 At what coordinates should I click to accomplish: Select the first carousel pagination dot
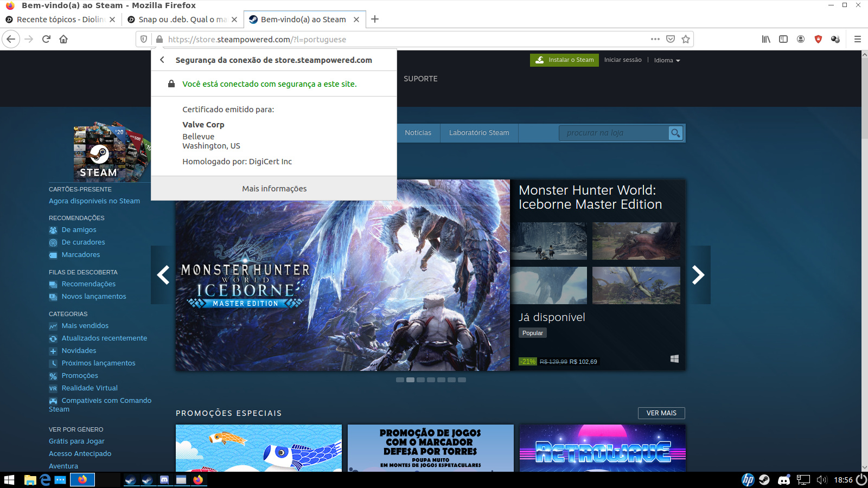400,380
